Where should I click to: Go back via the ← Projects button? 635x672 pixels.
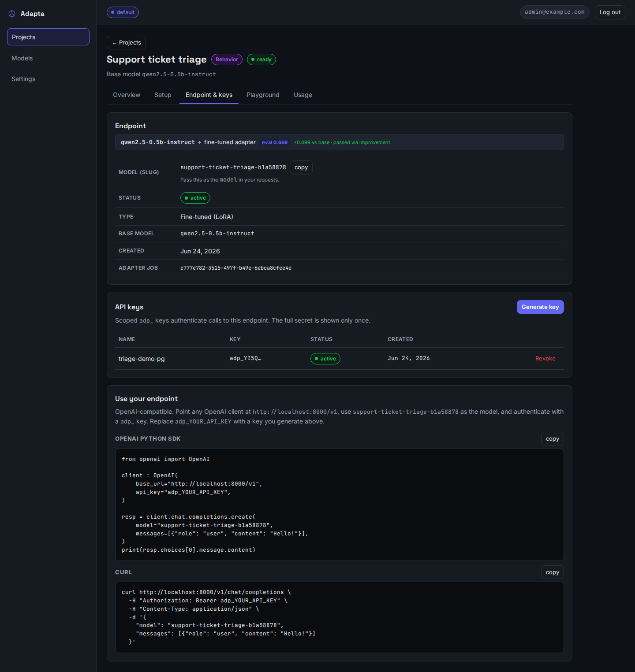pos(126,43)
